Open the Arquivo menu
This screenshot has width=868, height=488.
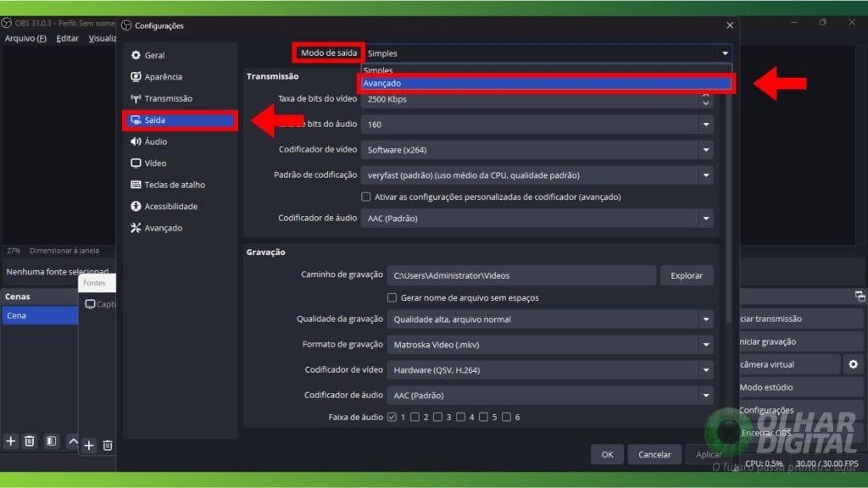26,37
